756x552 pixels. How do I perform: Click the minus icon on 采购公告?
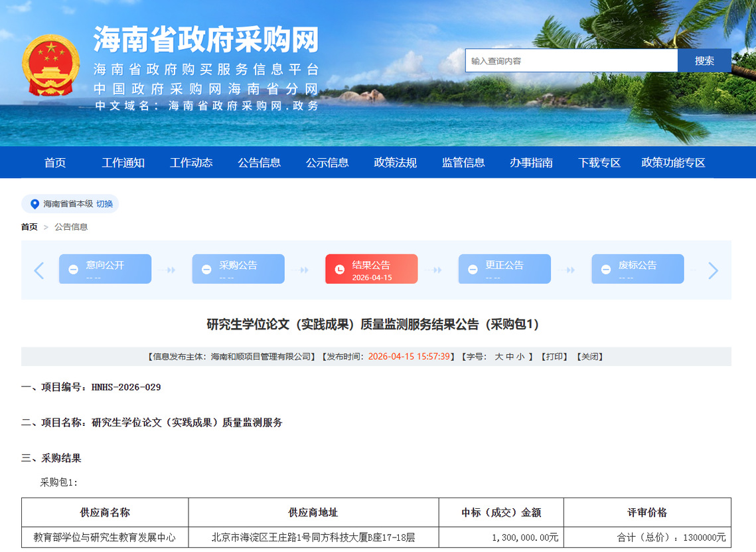(x=207, y=270)
